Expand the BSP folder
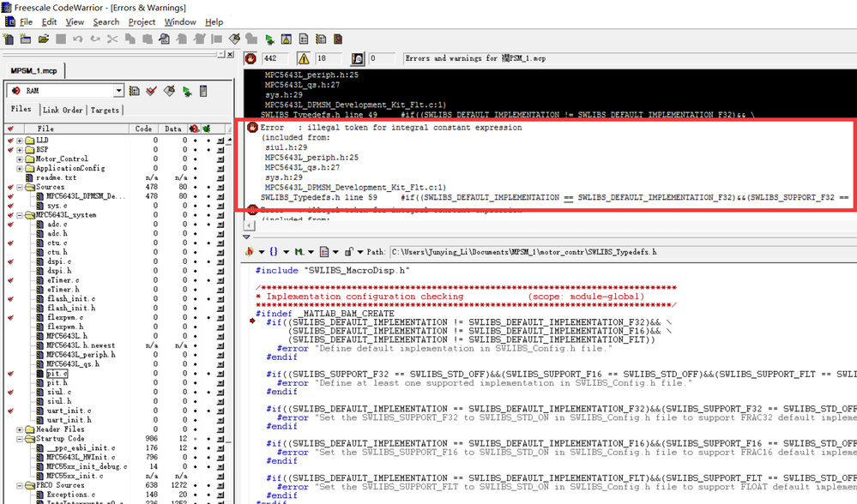This screenshot has height=504, width=857. [x=20, y=150]
